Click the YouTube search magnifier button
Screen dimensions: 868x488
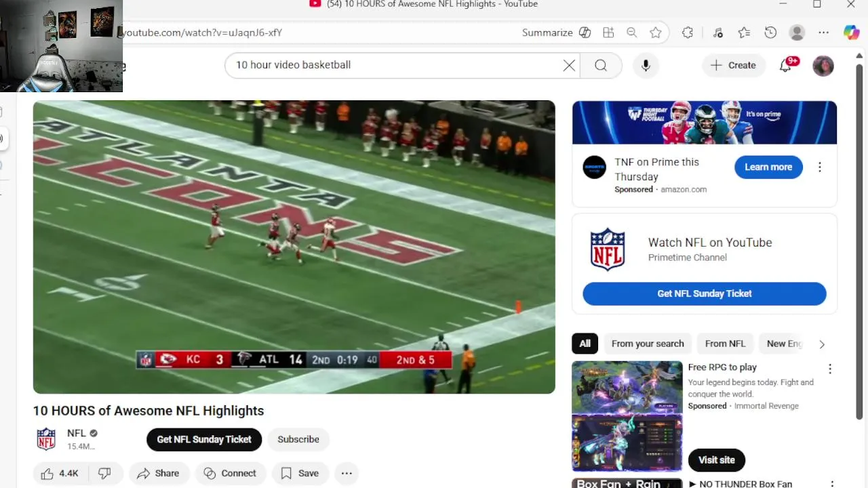(x=601, y=65)
